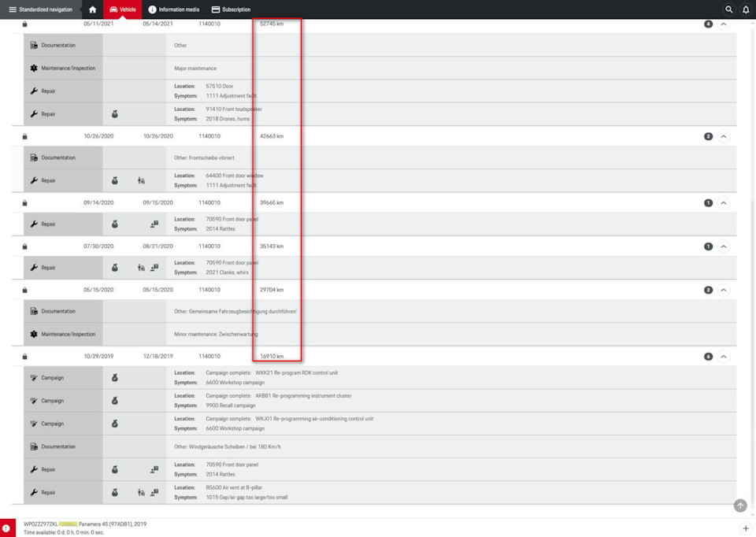The height and width of the screenshot is (537, 756).
Task: Click the person-search icon on Front door window repair
Action: tap(141, 181)
